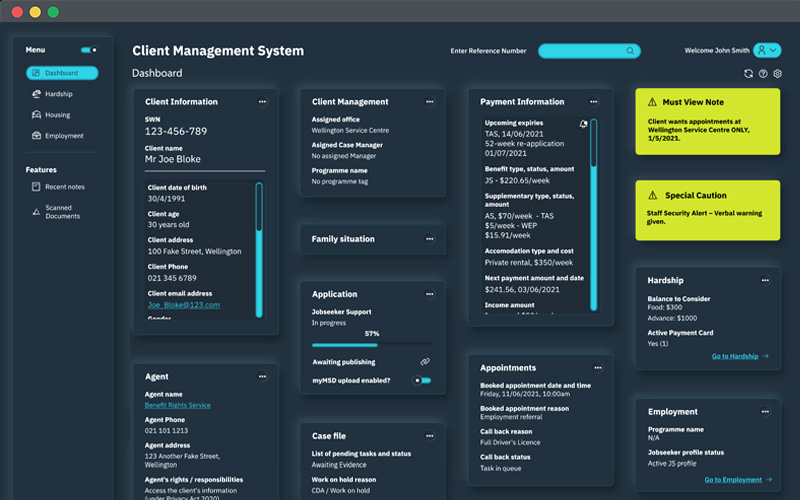
Task: Click Task in queue call back status
Action: (501, 468)
